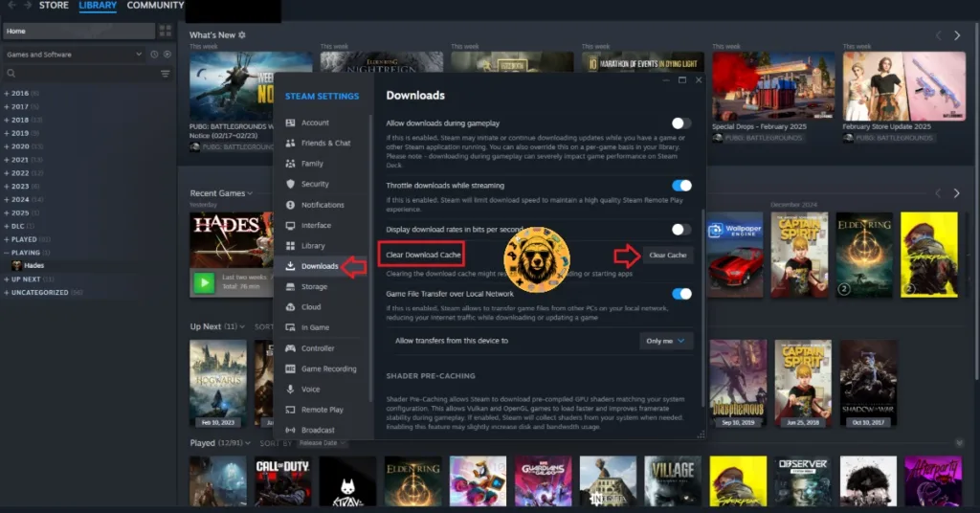Click library search magnifier icon
The width and height of the screenshot is (980, 513).
click(x=11, y=74)
